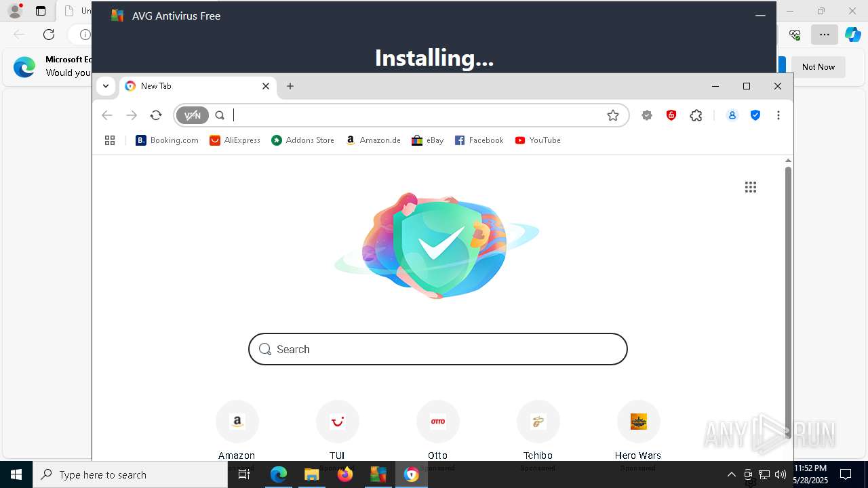Screen dimensions: 868x488
Task: Open the AliExpress bookmark
Action: (x=235, y=140)
